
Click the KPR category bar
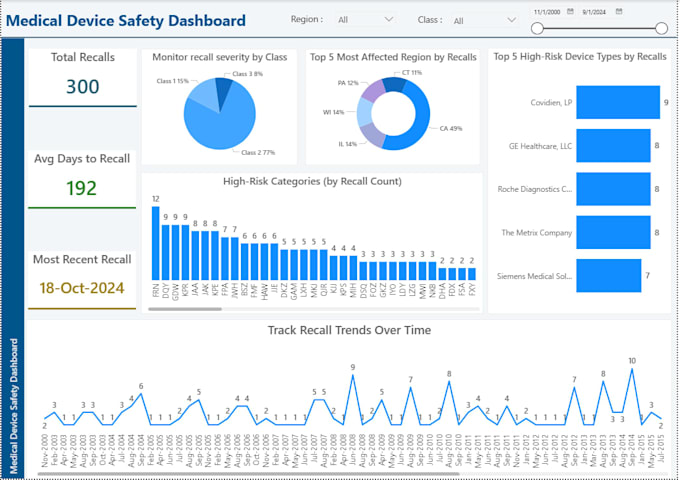(x=185, y=252)
